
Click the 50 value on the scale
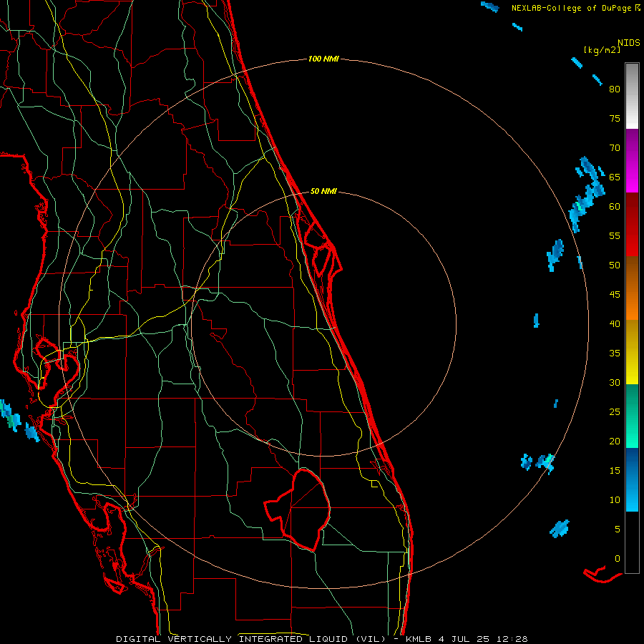(x=615, y=265)
